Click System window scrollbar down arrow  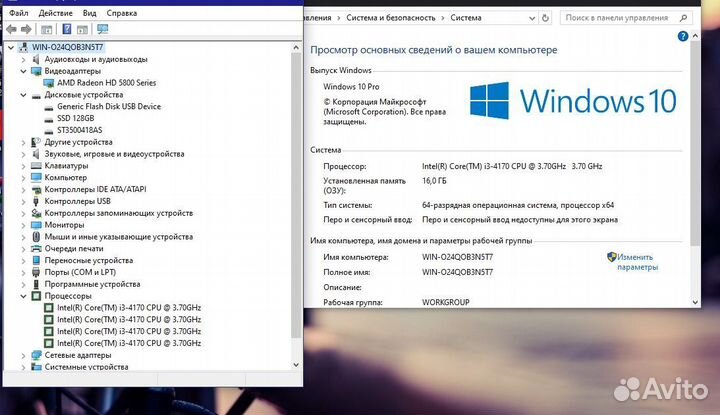[695, 302]
